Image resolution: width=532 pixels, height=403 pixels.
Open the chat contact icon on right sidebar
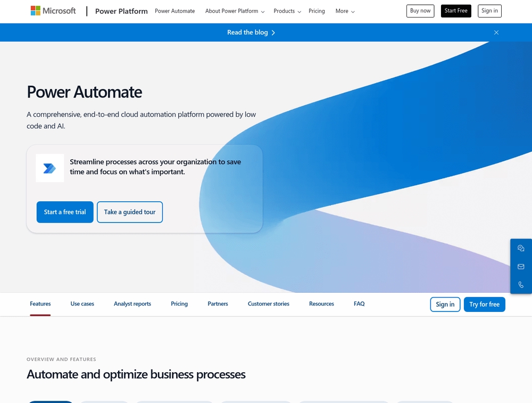[x=521, y=248]
